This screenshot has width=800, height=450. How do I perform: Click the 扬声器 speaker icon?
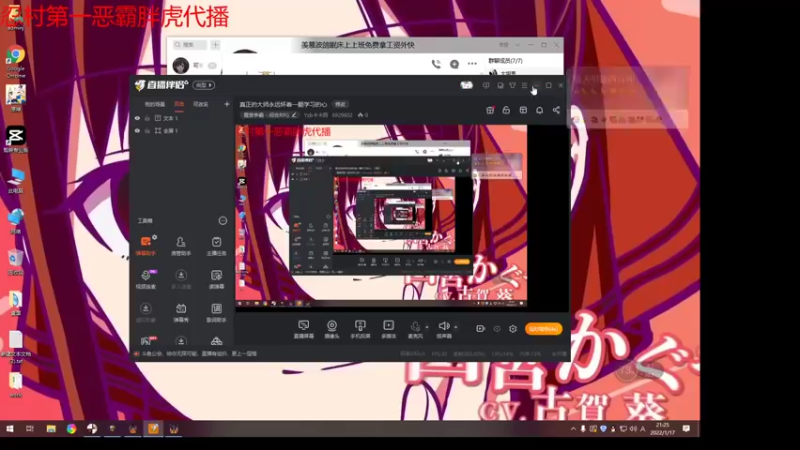coord(443,327)
